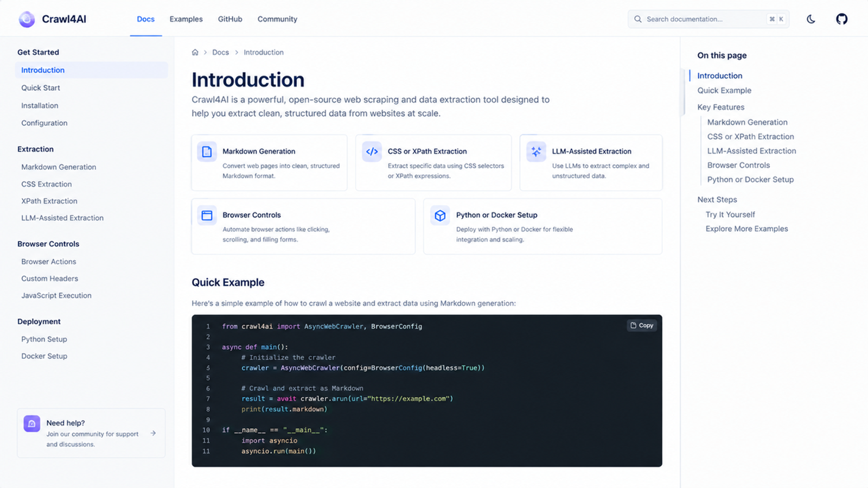
Task: Click the Crawl4AI logo icon
Action: tap(27, 19)
